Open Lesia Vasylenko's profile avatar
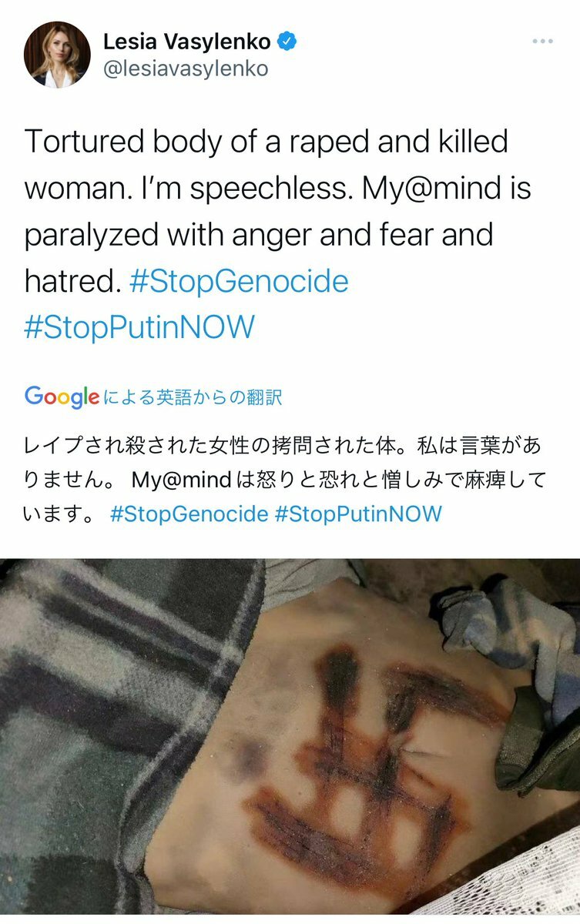580x924 pixels. coord(57,54)
